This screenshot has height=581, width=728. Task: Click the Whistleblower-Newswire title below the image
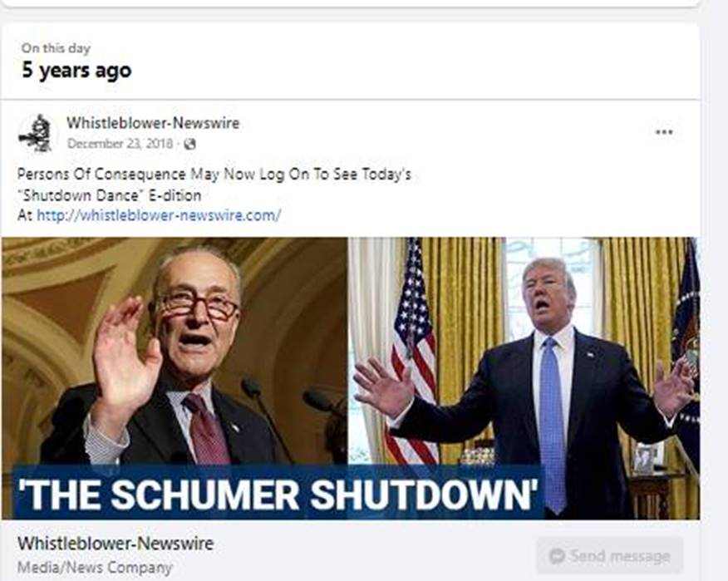(116, 543)
